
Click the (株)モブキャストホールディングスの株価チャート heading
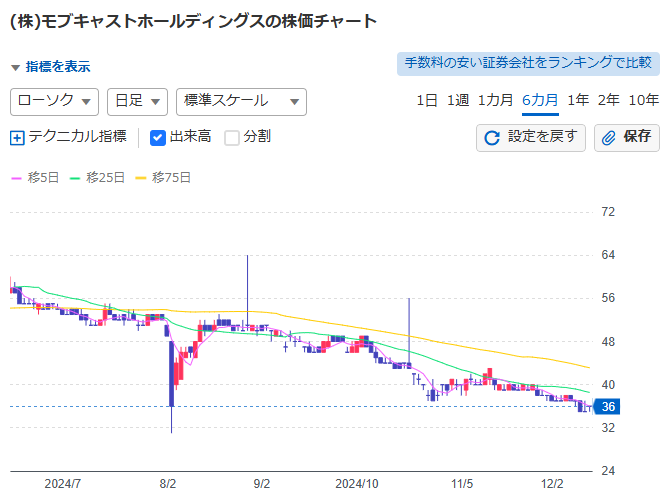click(194, 21)
